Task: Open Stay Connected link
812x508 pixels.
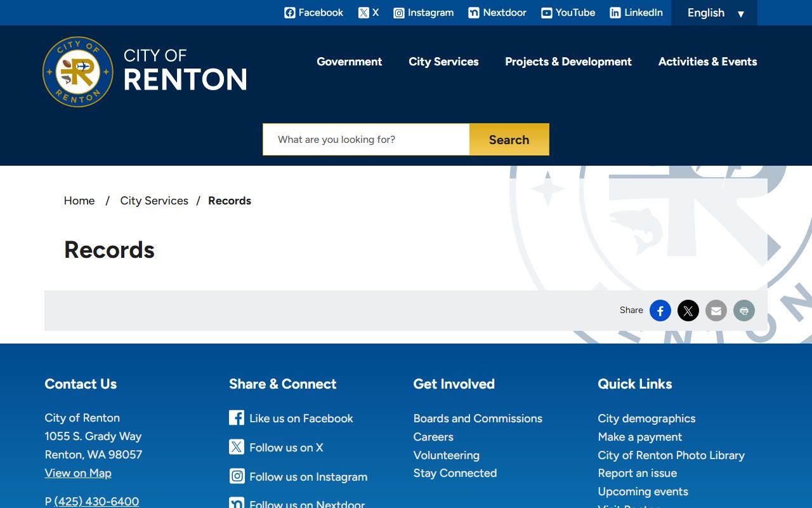Action: 455,473
